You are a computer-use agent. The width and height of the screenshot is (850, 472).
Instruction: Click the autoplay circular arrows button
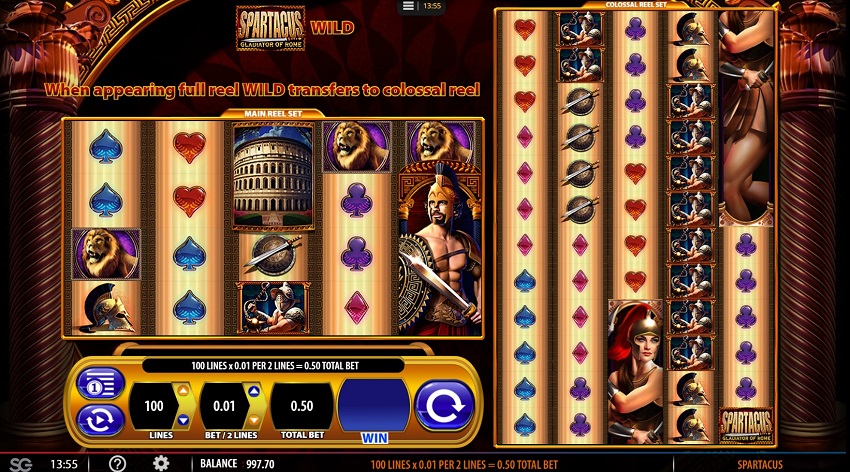(100, 419)
